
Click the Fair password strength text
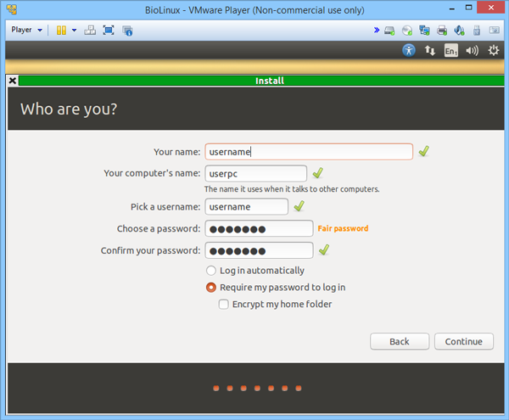(343, 228)
